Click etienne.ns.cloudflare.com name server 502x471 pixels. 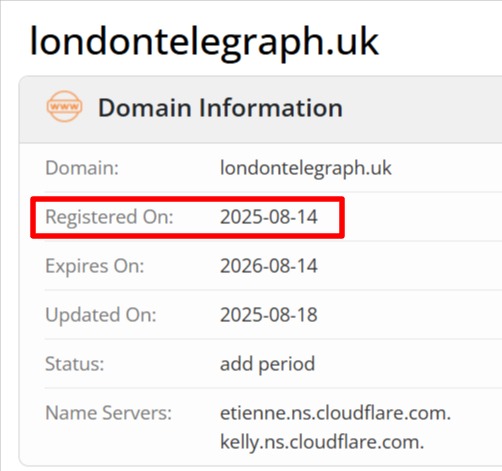tap(335, 413)
